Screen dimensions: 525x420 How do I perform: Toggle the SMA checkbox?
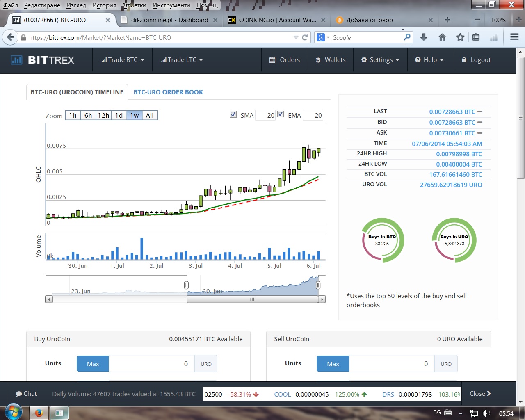coord(233,114)
